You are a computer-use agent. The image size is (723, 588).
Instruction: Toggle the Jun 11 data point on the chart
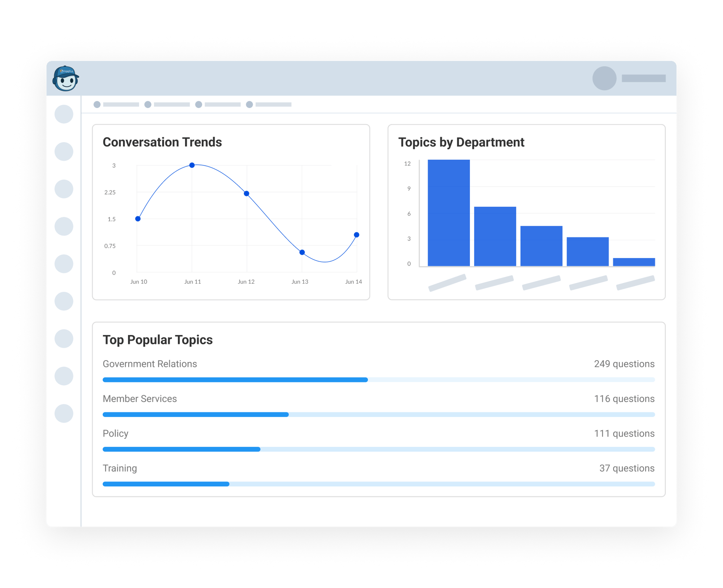pyautogui.click(x=192, y=165)
